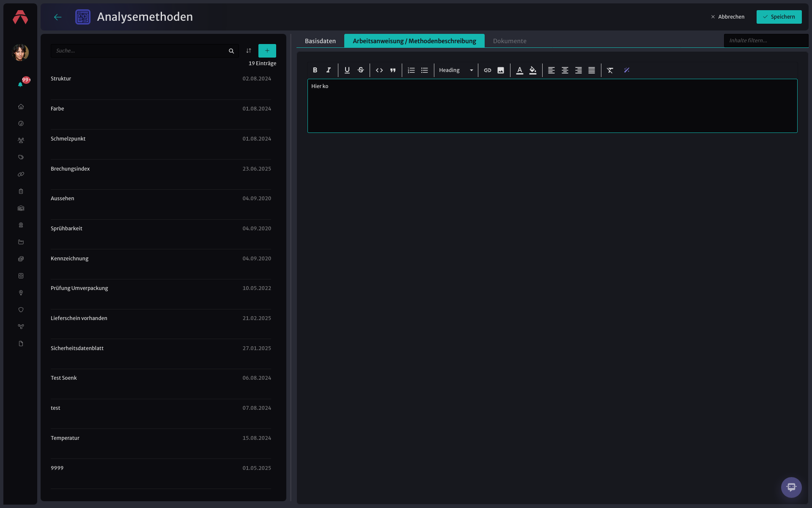
Task: Start a numbered list
Action: tap(411, 70)
